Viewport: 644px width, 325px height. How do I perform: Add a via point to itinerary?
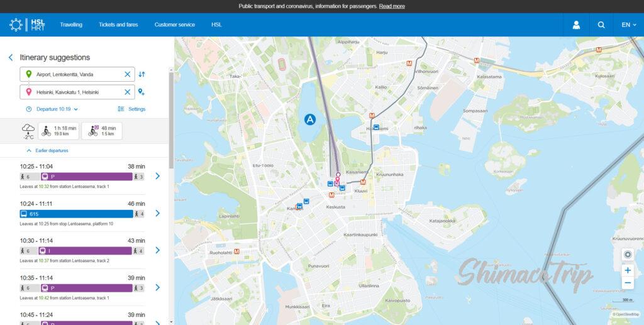[142, 92]
